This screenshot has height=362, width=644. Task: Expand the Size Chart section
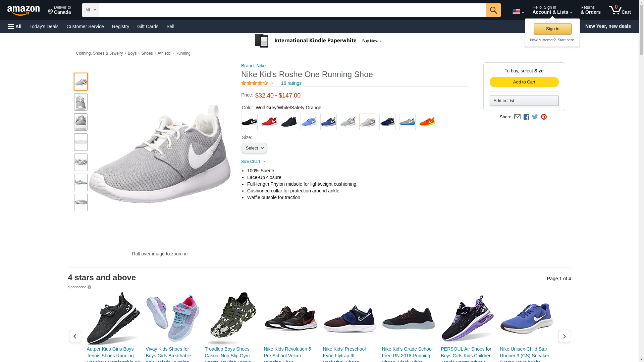[253, 162]
